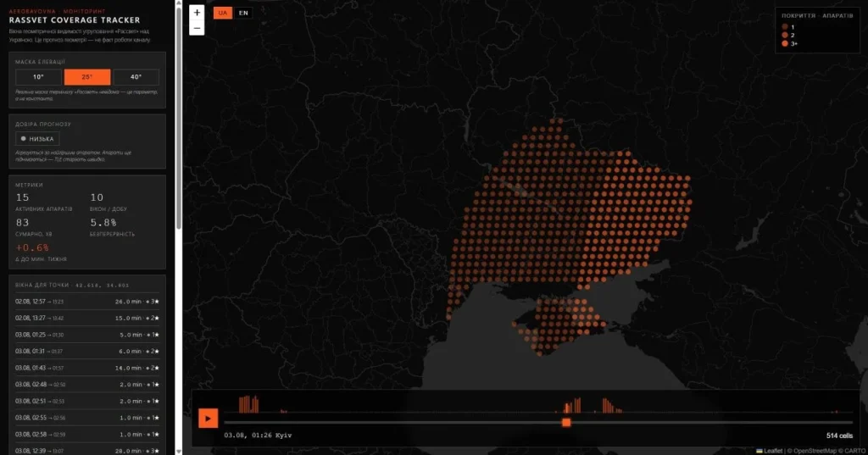The width and height of the screenshot is (868, 455).
Task: Select window row 03.08, 02:58
Action: coord(87,435)
